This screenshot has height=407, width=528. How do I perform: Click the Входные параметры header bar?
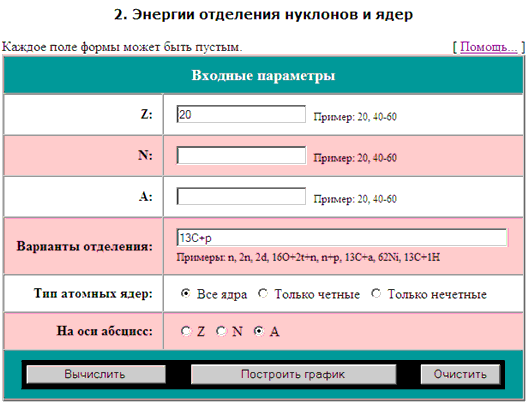(263, 75)
